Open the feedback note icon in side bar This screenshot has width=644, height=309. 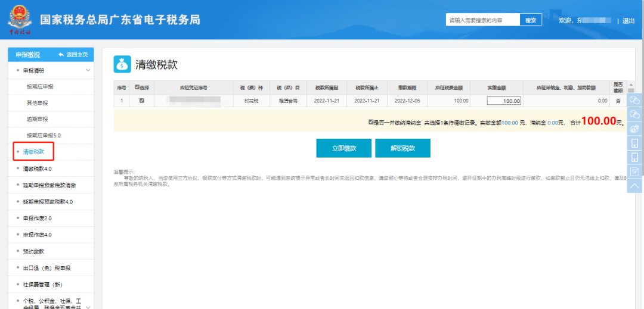(635, 171)
